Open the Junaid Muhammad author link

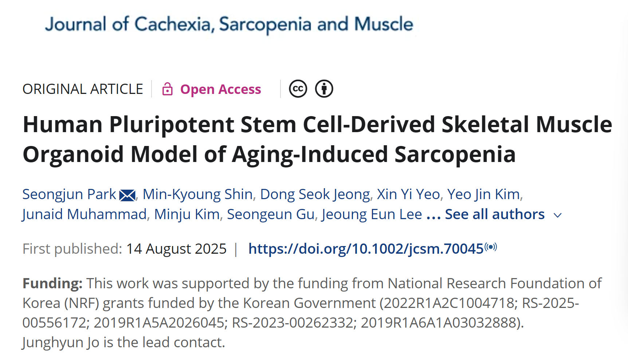coord(85,214)
